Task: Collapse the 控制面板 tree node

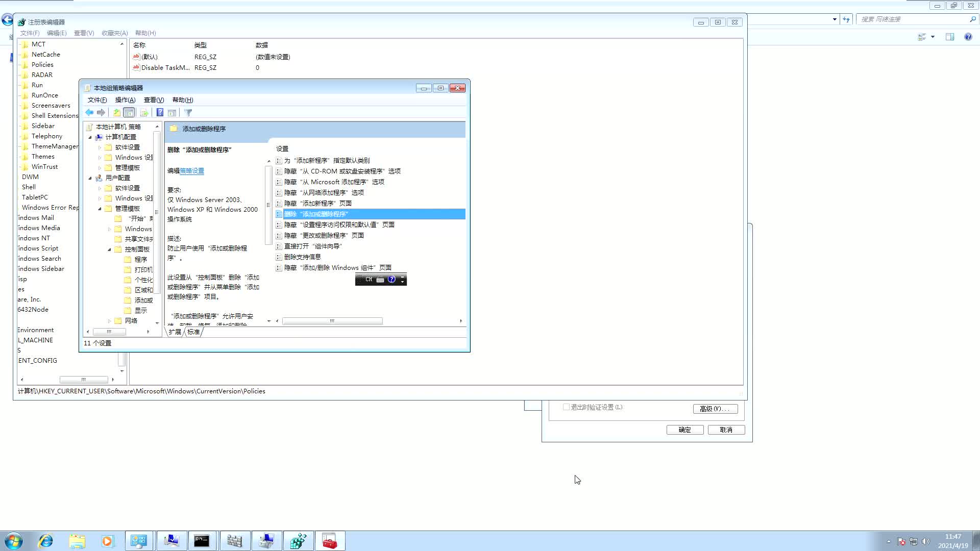Action: (x=109, y=249)
